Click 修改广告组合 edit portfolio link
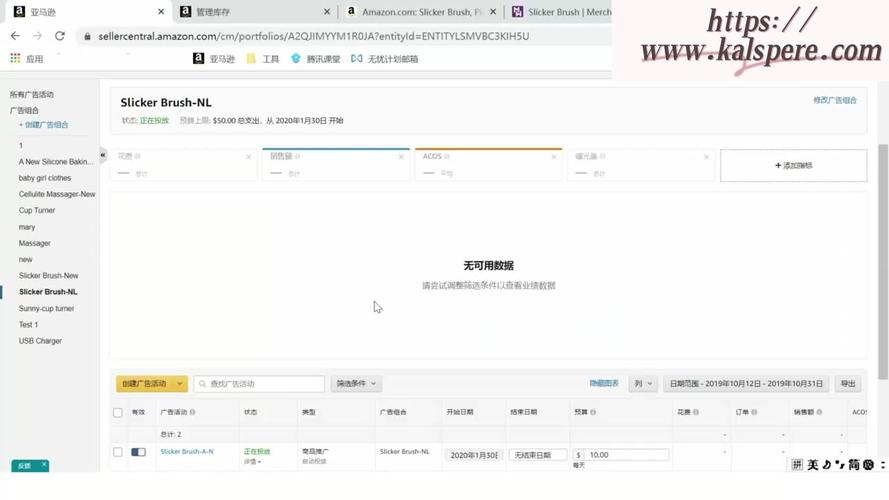 pos(835,100)
